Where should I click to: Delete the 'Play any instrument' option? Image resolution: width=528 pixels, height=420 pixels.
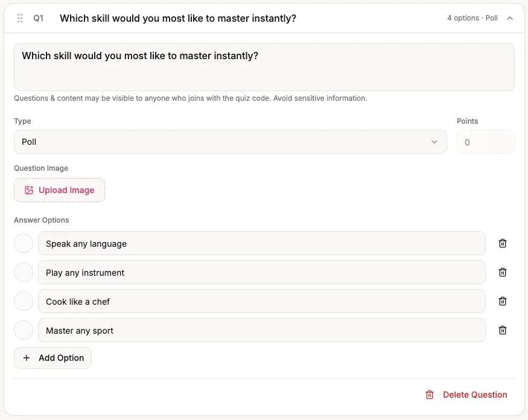(x=503, y=272)
